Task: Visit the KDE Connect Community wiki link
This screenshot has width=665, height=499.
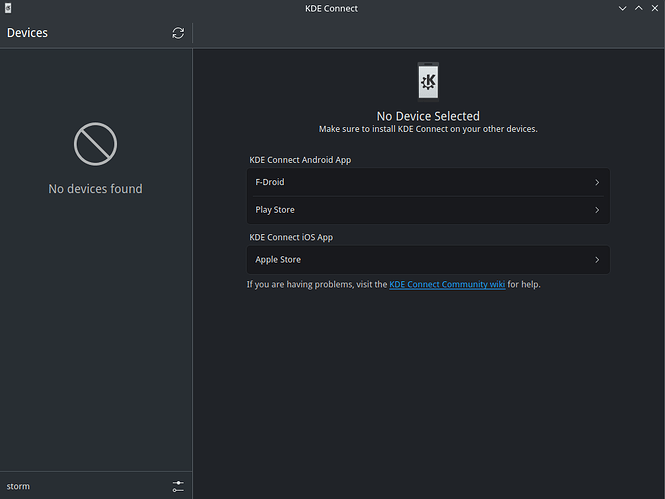Action: (x=447, y=284)
